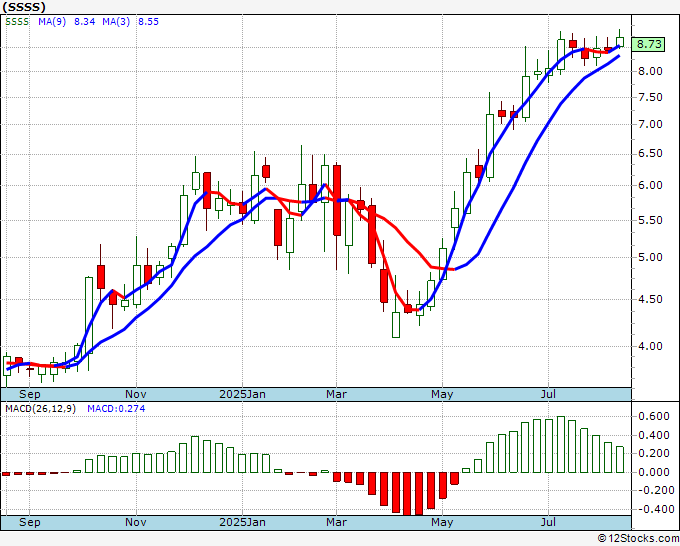This screenshot has height=546, width=680.
Task: Click the MACD:0.274 value label
Action: tap(116, 409)
